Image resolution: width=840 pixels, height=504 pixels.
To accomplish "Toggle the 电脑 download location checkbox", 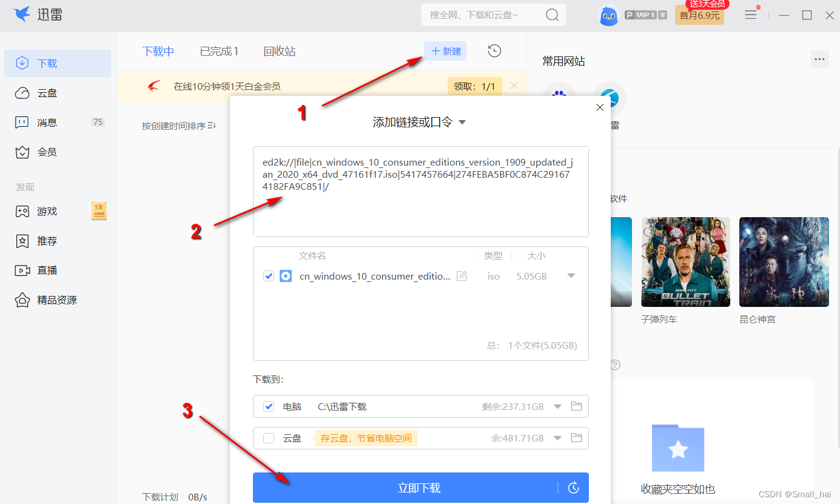I will (x=269, y=406).
